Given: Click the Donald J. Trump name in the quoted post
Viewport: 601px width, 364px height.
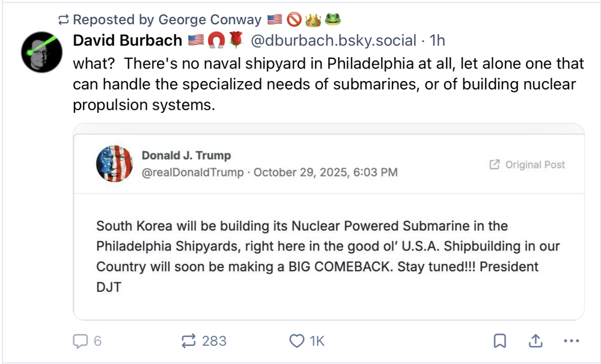Looking at the screenshot, I should click(186, 156).
